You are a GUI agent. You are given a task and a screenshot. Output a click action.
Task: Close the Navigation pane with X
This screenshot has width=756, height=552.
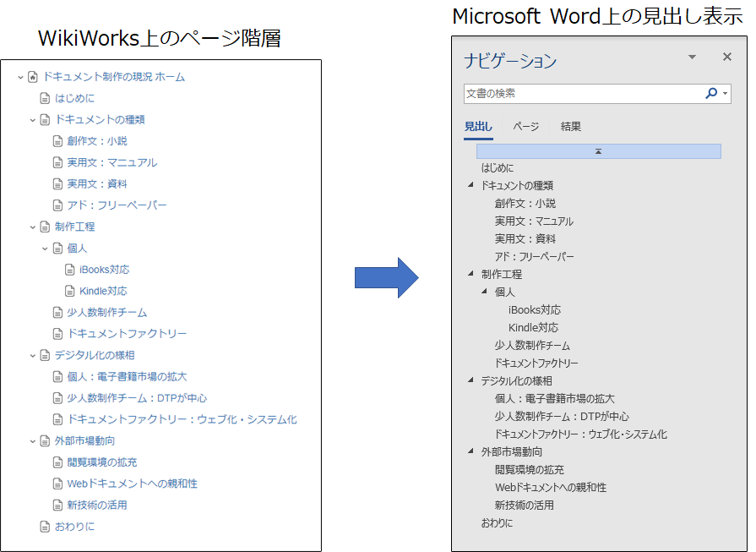[x=726, y=57]
